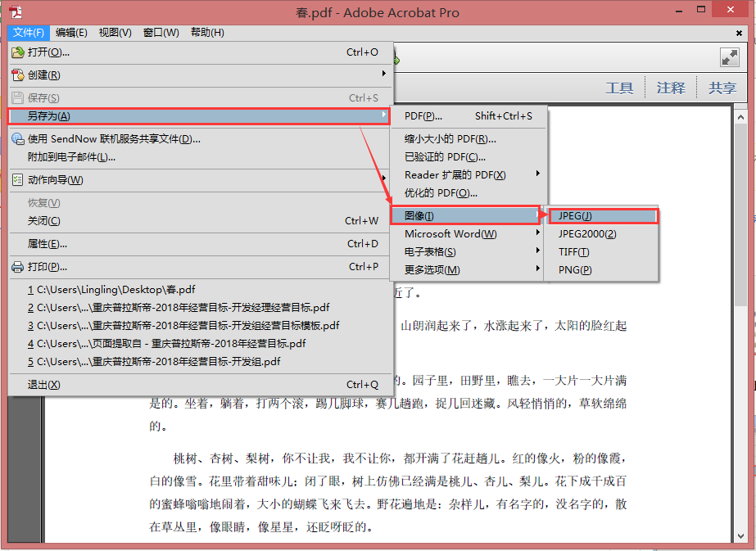Expand the 电子表格(S) submenu
The width and height of the screenshot is (756, 551).
pos(469,252)
